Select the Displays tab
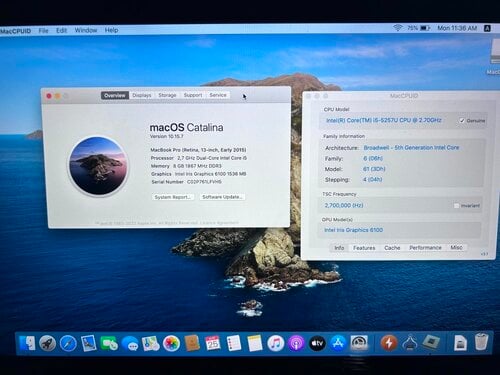This screenshot has width=500, height=375. 142,95
